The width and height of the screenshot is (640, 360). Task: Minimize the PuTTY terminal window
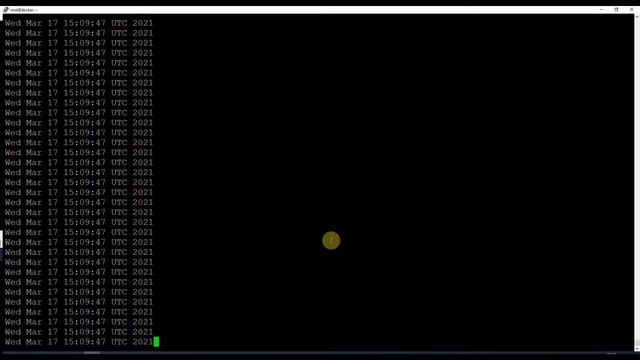point(602,9)
